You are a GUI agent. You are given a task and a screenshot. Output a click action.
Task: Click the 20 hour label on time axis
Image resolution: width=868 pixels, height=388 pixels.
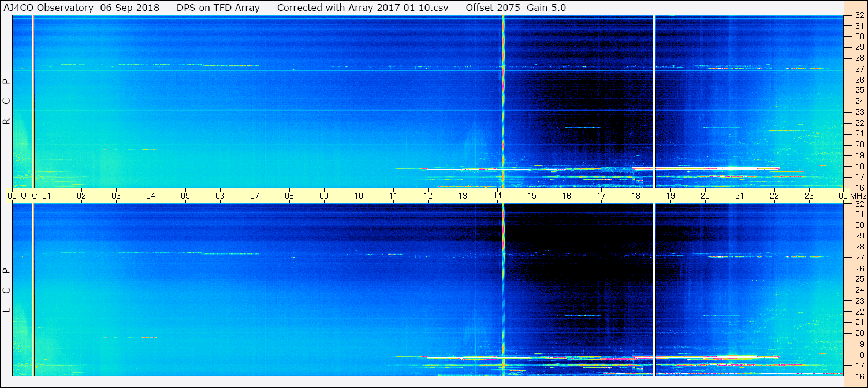pyautogui.click(x=705, y=196)
